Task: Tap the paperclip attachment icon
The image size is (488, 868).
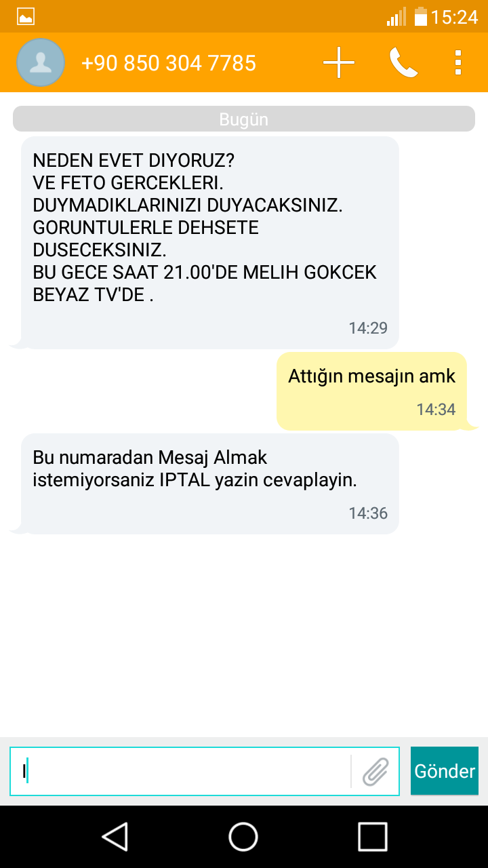Action: [x=375, y=771]
